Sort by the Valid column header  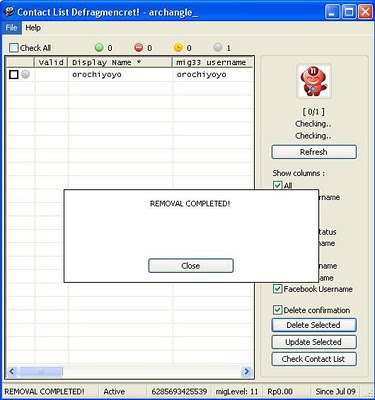click(51, 62)
